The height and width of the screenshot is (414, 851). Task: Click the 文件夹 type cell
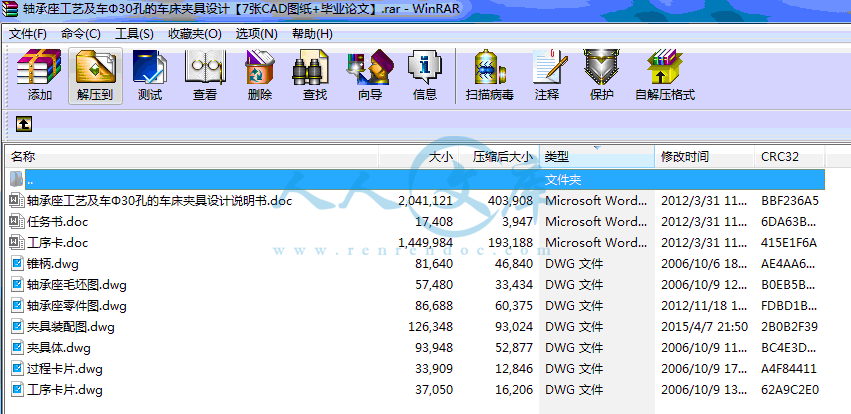563,180
